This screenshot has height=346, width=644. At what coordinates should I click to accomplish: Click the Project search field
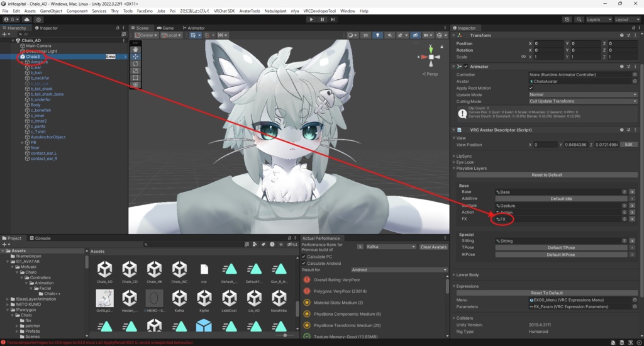pos(193,245)
